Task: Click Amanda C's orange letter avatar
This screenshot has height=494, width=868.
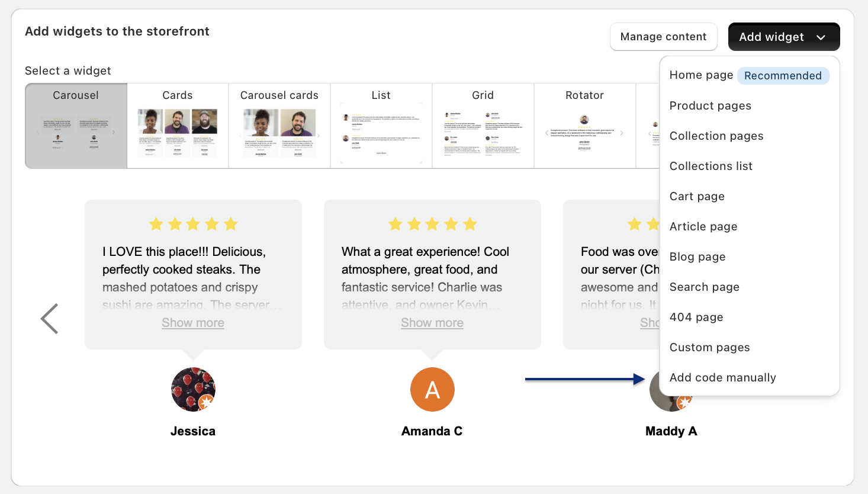Action: [x=432, y=389]
